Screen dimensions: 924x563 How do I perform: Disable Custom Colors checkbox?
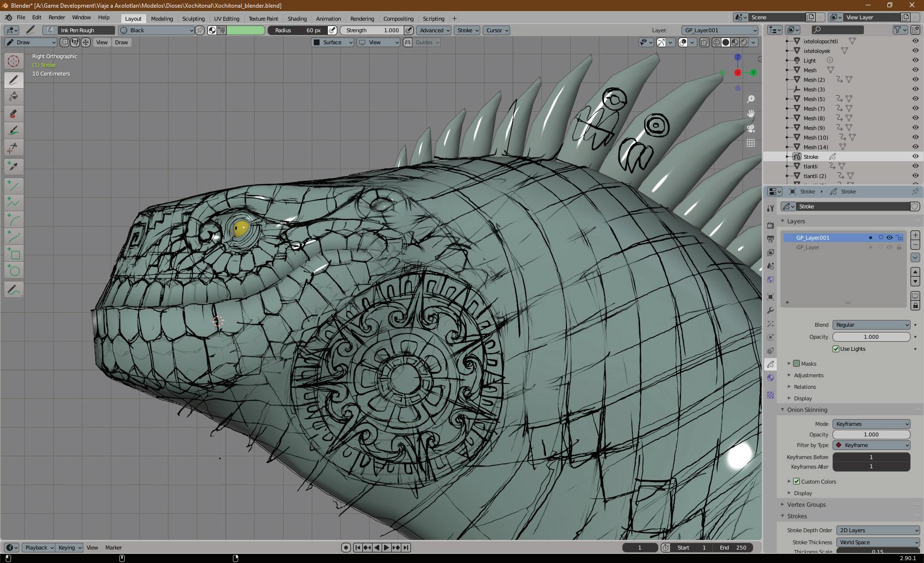pyautogui.click(x=796, y=481)
